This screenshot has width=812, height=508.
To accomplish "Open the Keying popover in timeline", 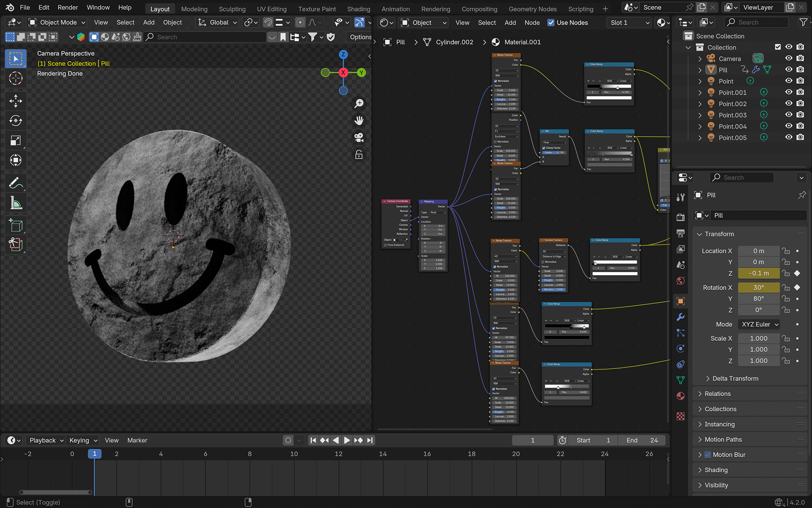I will [83, 440].
